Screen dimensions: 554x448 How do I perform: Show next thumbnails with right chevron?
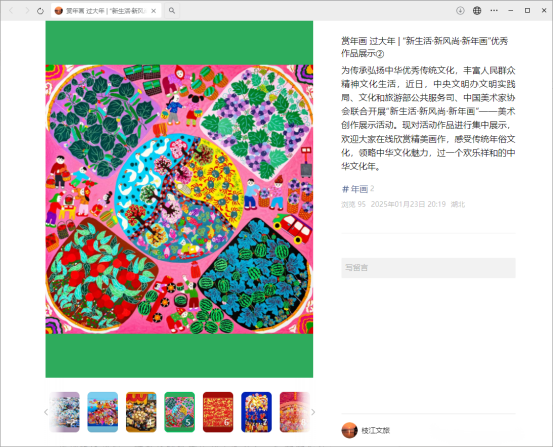[313, 412]
